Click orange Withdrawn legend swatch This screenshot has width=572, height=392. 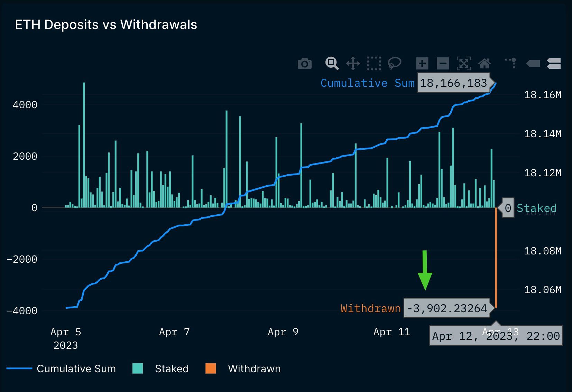(211, 368)
